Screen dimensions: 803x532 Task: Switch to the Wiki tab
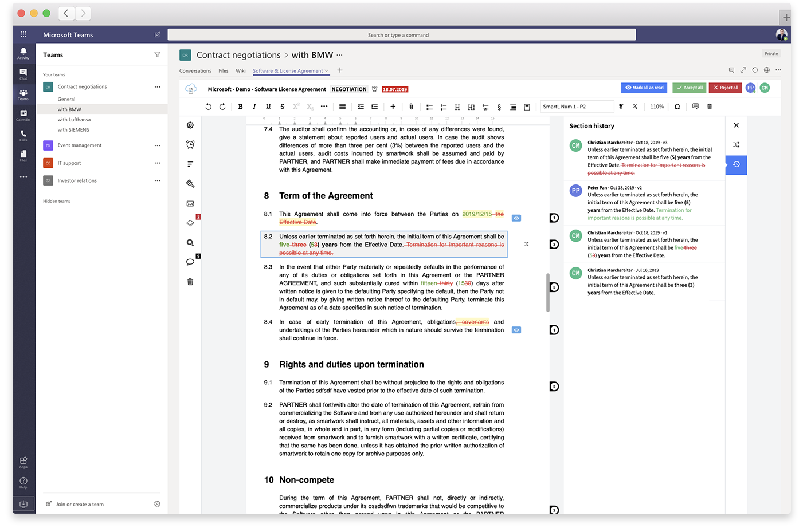(241, 71)
